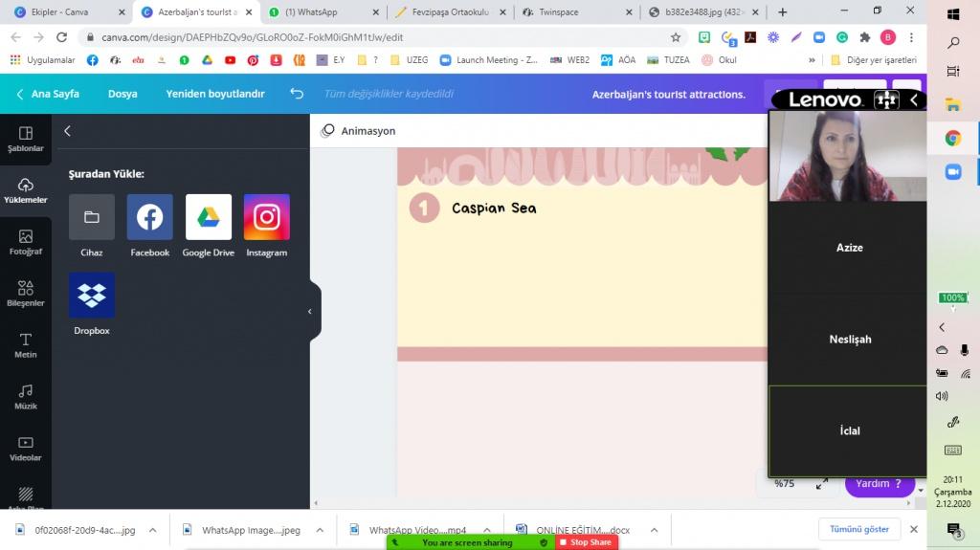
Task: Open the Şablonlar templates panel
Action: tap(26, 139)
